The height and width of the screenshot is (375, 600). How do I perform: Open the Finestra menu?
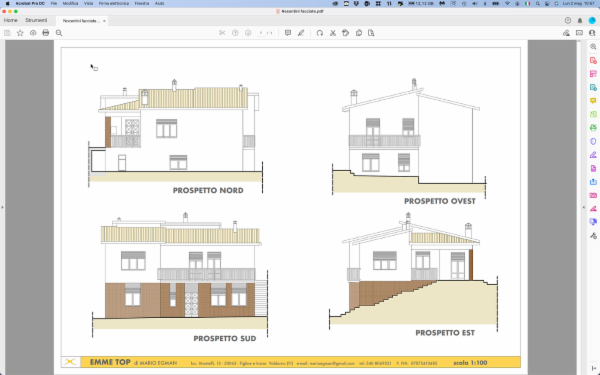pos(142,3)
